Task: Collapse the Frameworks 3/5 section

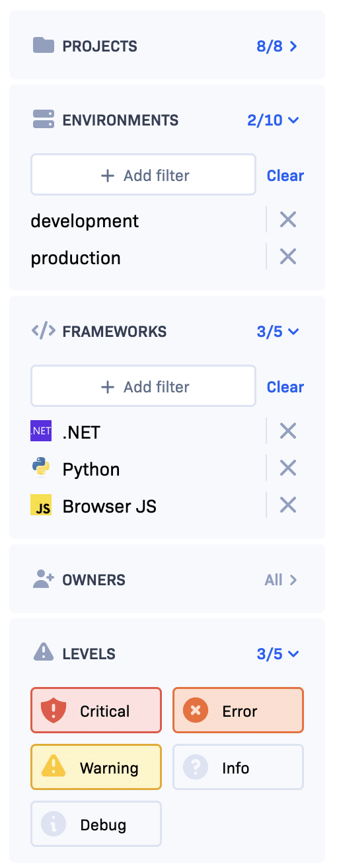Action: 278,332
